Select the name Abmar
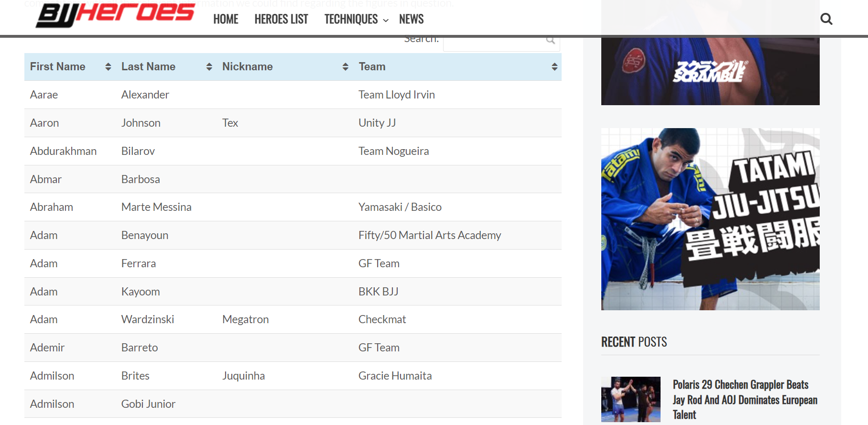 pyautogui.click(x=46, y=179)
